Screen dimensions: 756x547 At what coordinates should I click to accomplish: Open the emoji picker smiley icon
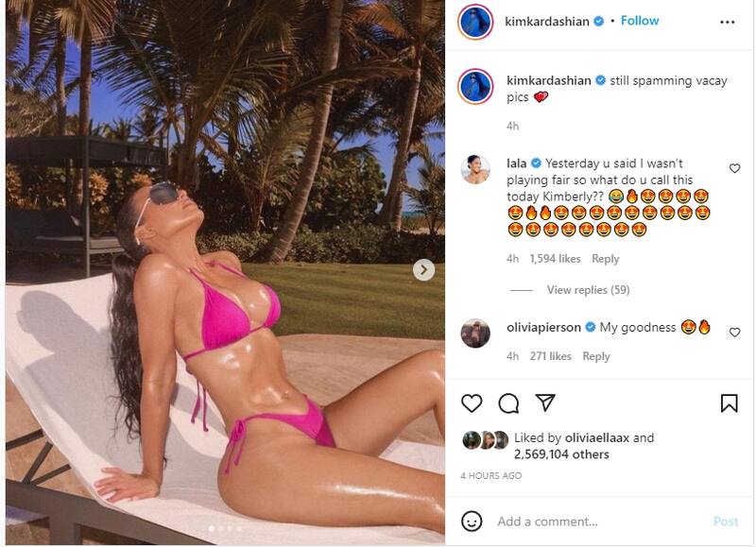pyautogui.click(x=472, y=521)
